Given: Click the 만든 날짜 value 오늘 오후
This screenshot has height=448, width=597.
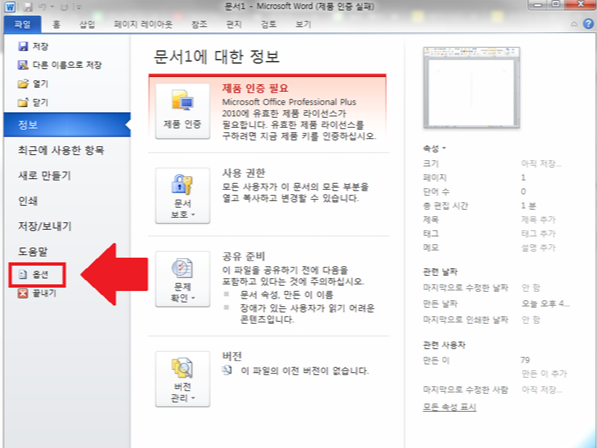Looking at the screenshot, I should click(545, 304).
